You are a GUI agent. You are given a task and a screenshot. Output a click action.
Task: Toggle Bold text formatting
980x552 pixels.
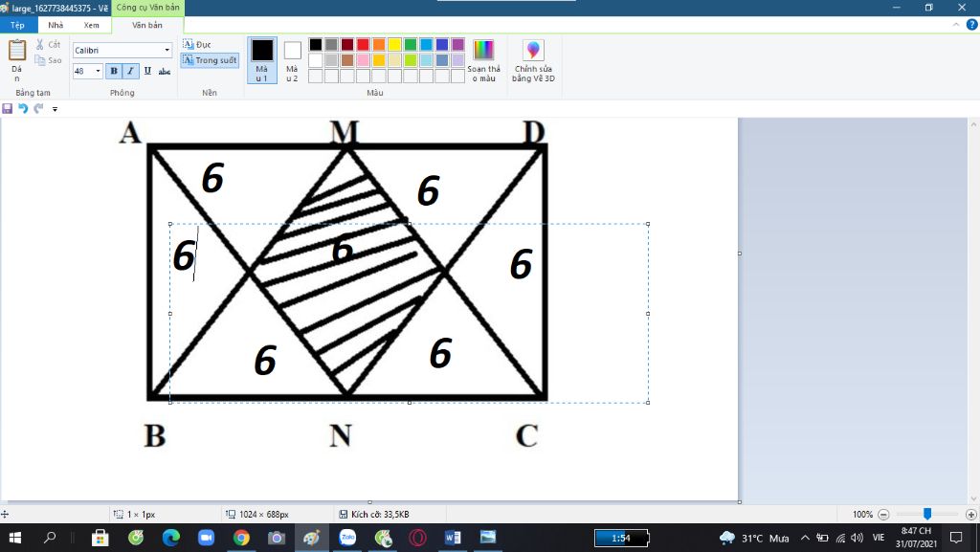pyautogui.click(x=114, y=71)
